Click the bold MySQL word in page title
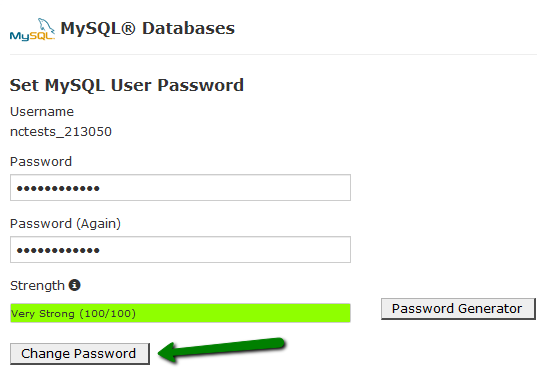The height and width of the screenshot is (379, 537). click(90, 29)
